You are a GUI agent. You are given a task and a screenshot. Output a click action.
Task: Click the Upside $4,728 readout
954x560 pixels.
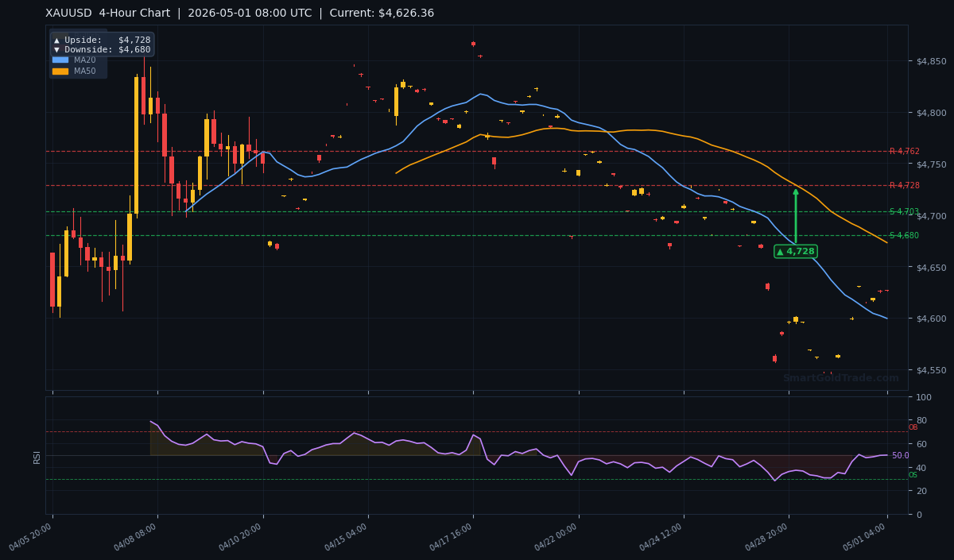[x=102, y=40]
